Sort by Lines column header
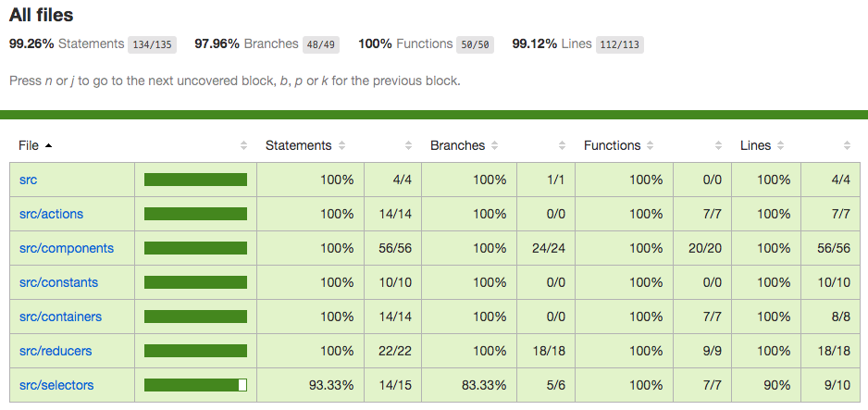Viewport: 868px width, 410px height. [x=756, y=145]
